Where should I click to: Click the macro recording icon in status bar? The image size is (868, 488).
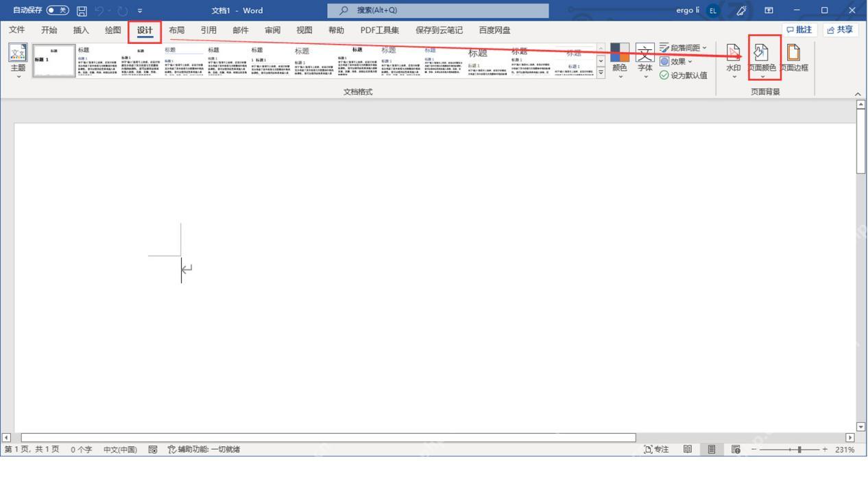[153, 450]
